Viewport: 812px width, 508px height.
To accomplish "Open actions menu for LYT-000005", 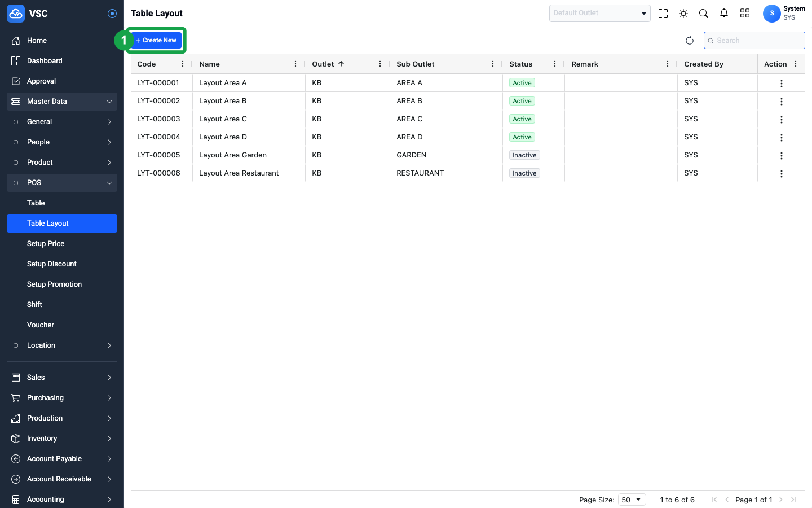I will point(782,156).
